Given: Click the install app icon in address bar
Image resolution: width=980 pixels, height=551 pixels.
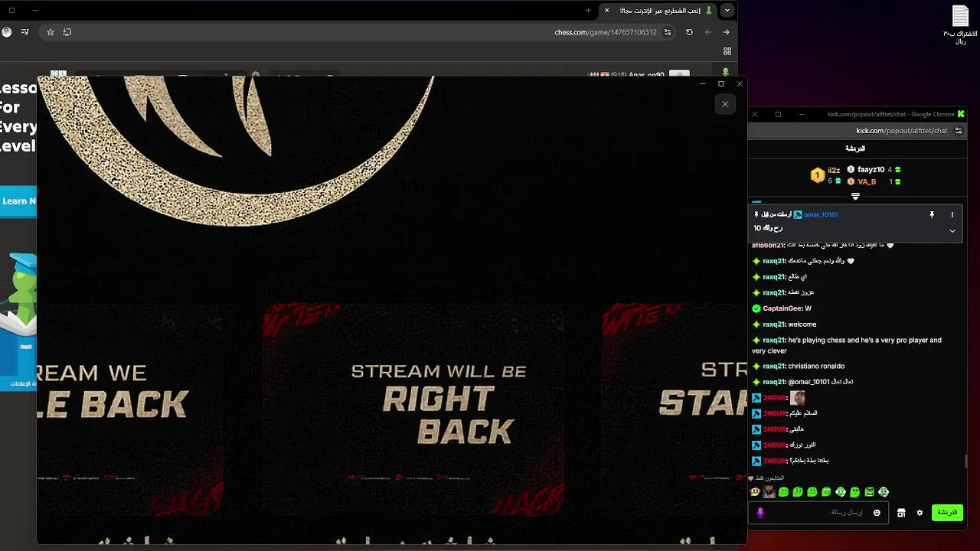Looking at the screenshot, I should pyautogui.click(x=67, y=32).
